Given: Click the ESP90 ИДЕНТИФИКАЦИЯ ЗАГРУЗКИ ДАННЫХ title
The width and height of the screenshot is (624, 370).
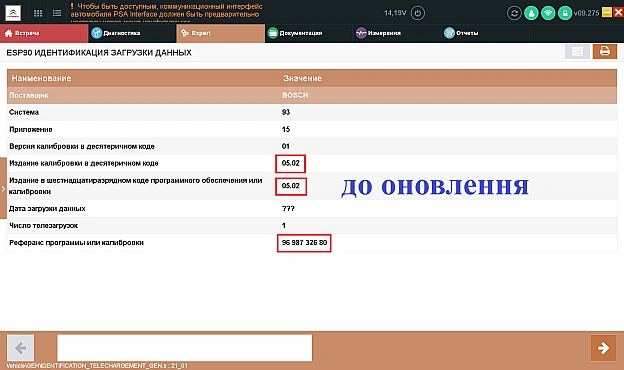Looking at the screenshot, I should click(x=99, y=53).
